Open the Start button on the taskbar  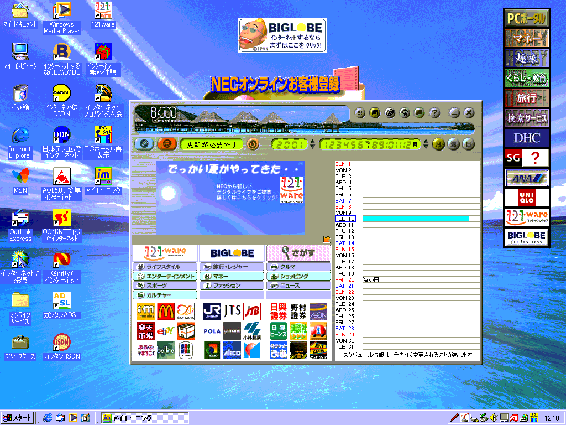click(17, 418)
